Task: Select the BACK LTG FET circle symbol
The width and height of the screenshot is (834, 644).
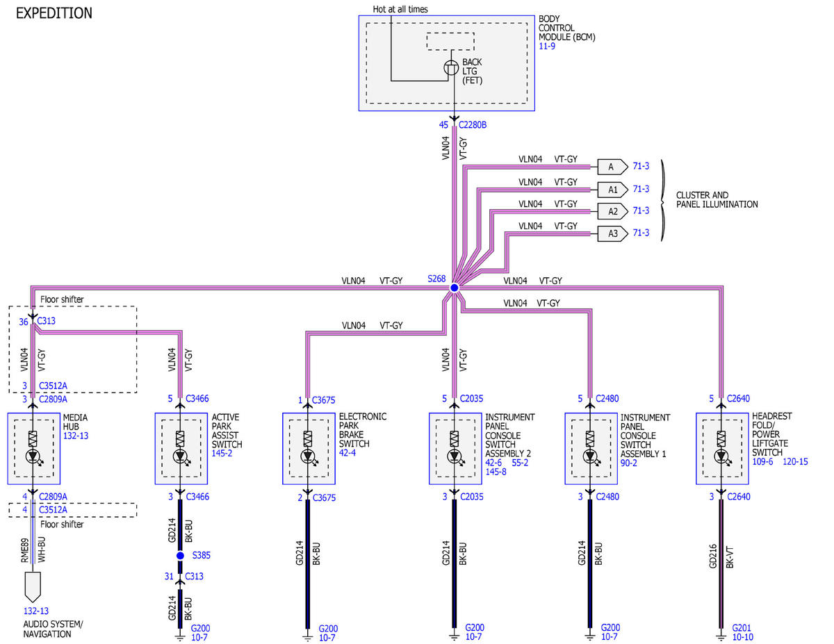Action: click(452, 68)
